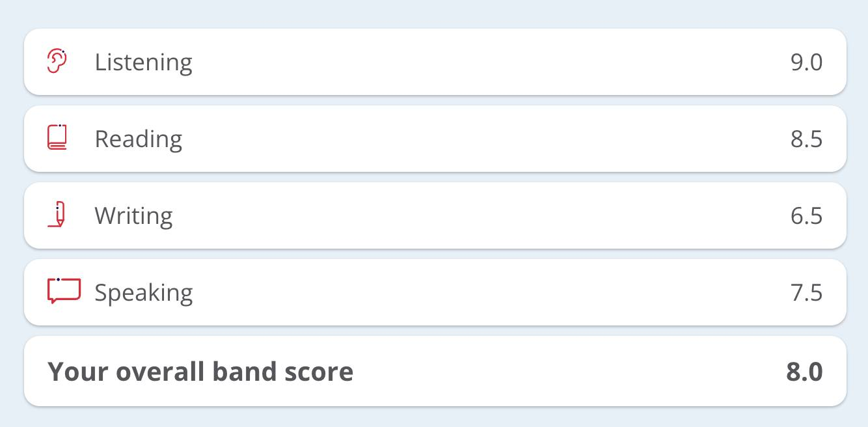Click the Writing pencil icon

58,215
